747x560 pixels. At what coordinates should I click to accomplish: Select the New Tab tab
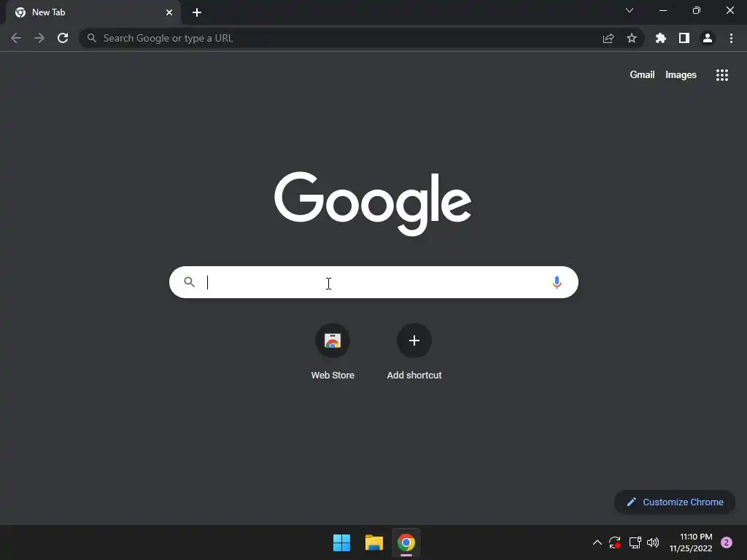(93, 12)
